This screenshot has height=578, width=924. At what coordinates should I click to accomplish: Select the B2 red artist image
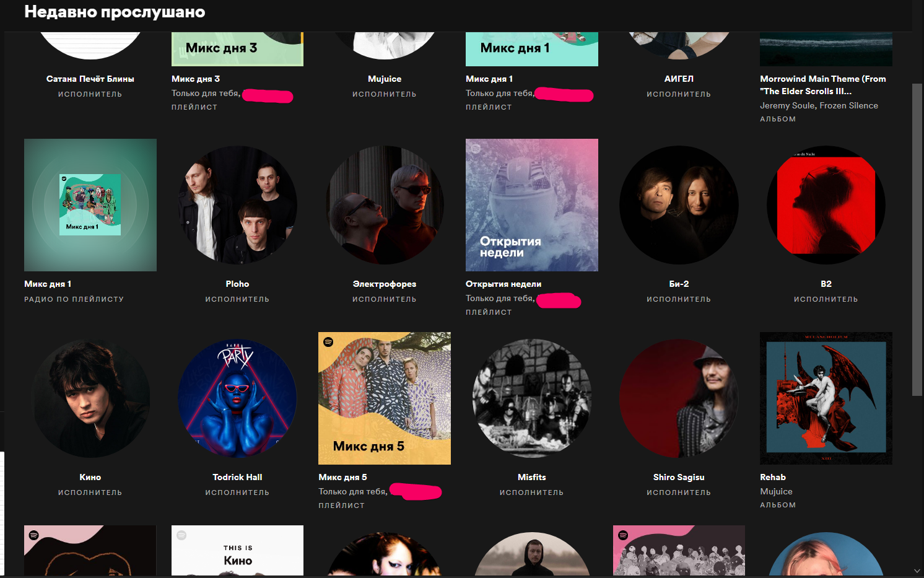826,205
